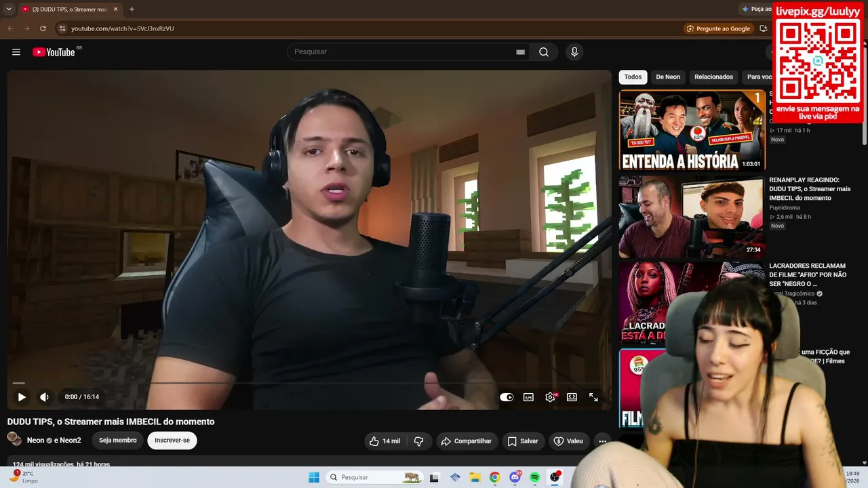This screenshot has height=488, width=868.
Task: Open File Explorer from the taskbar
Action: click(475, 477)
